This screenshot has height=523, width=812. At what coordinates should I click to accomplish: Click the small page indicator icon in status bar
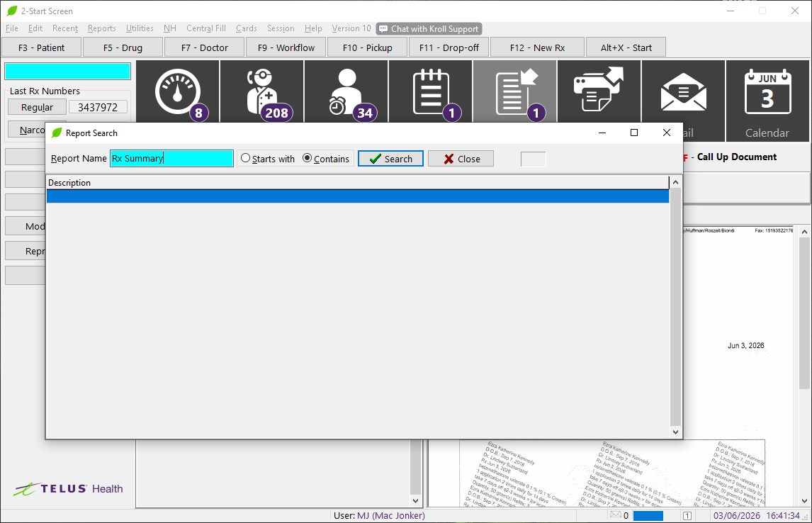pos(687,516)
